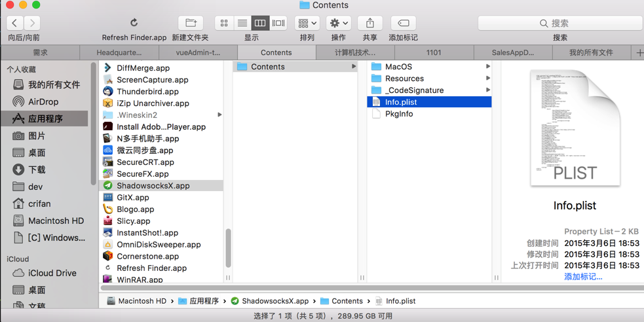The width and height of the screenshot is (644, 322).
Task: Open the dev folder in sidebar
Action: click(x=46, y=187)
